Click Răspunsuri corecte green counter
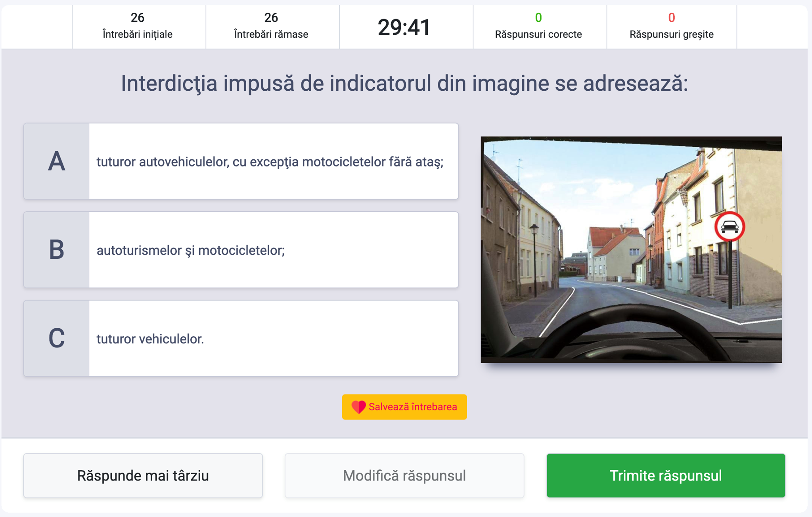The height and width of the screenshot is (517, 812). coord(538,26)
